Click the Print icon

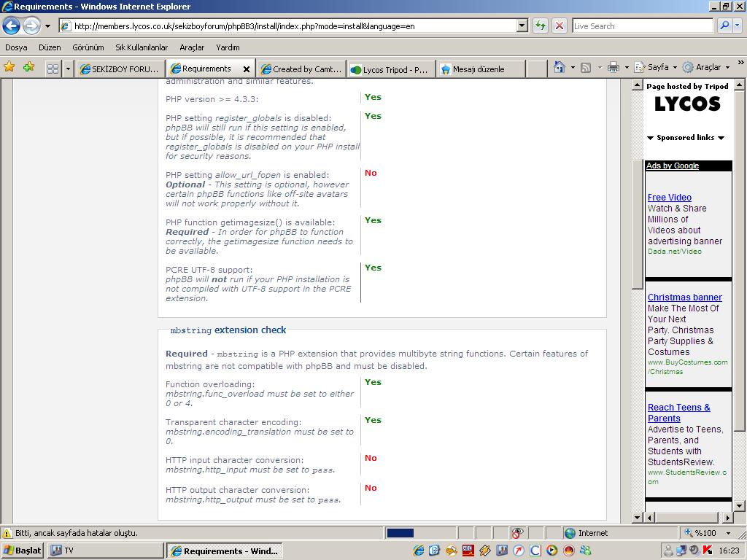[613, 68]
